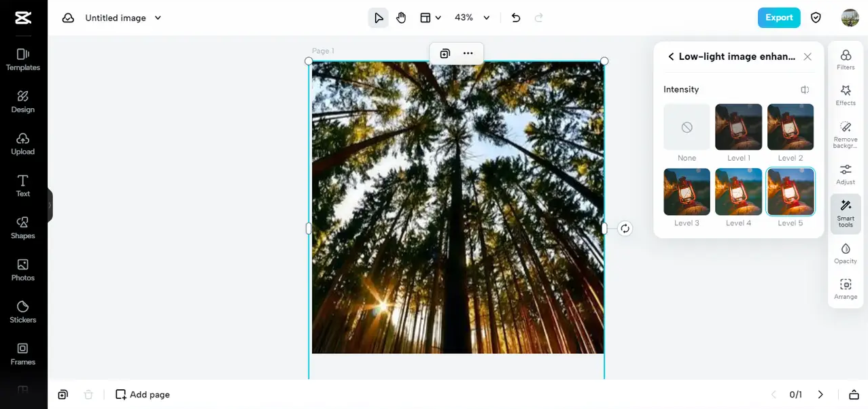
Task: Click the Intensity heading text
Action: (x=681, y=90)
